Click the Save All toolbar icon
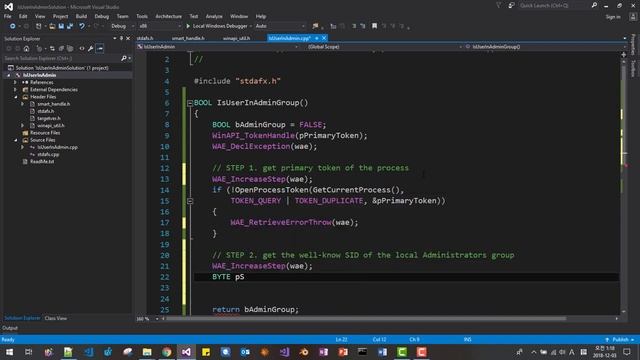Screen dimensions: 640x360 pos(70,26)
